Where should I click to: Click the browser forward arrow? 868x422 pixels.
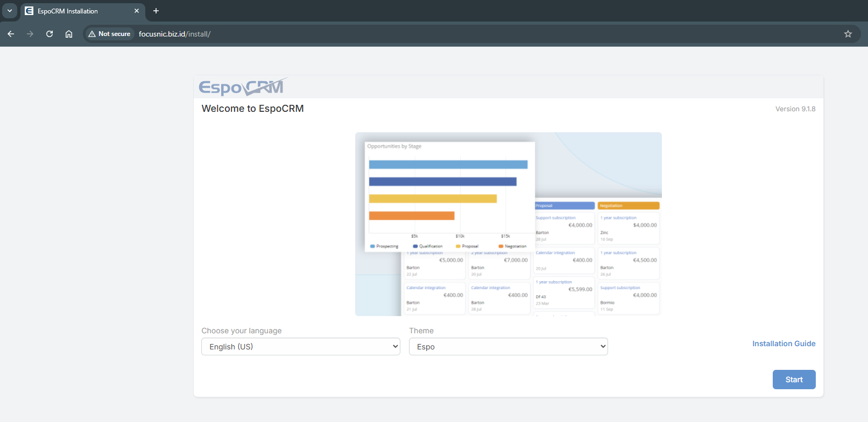[x=30, y=34]
